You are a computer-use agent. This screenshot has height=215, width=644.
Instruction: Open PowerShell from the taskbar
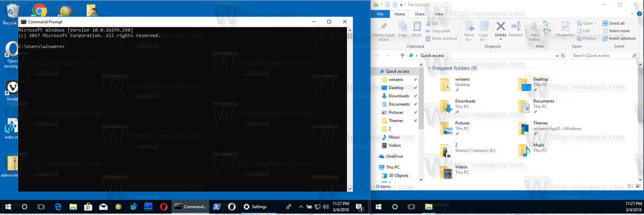(217, 206)
